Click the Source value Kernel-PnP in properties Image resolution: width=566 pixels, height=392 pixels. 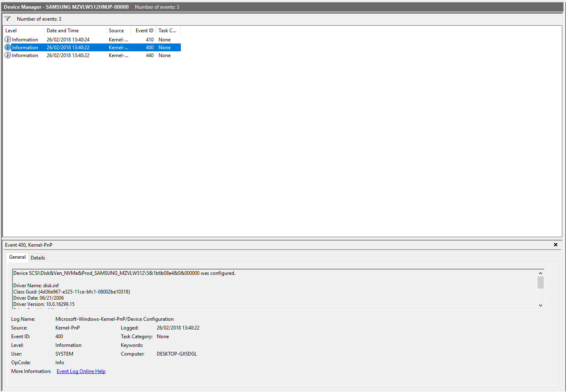67,328
